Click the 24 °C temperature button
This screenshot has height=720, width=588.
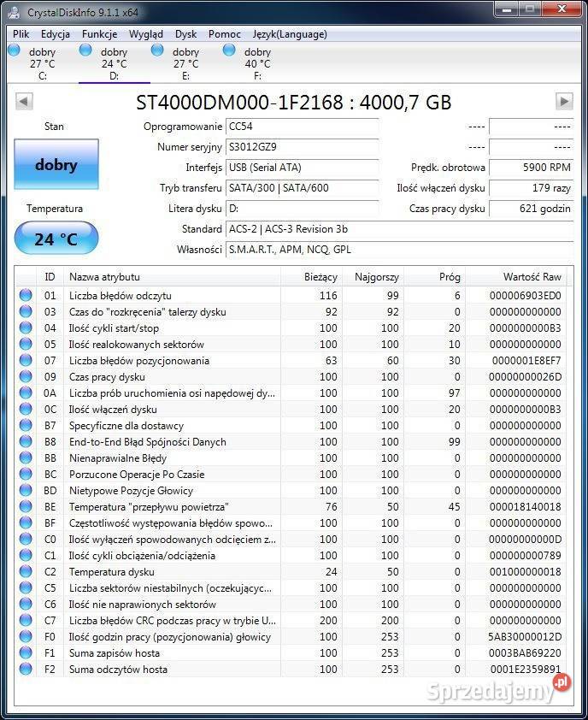(x=56, y=239)
